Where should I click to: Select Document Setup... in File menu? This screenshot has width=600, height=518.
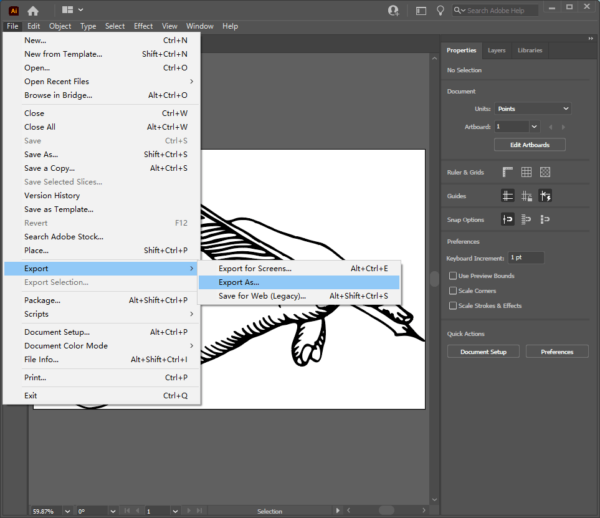102,332
